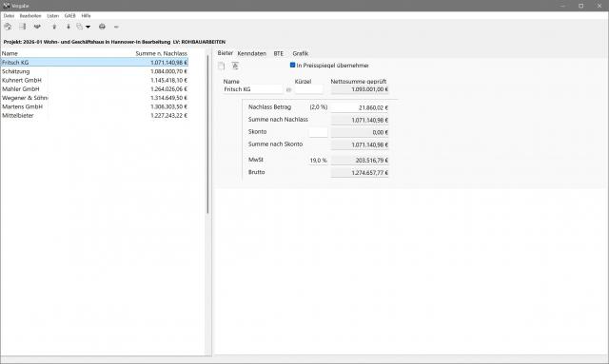Click the empty Kürzel input field

point(308,89)
